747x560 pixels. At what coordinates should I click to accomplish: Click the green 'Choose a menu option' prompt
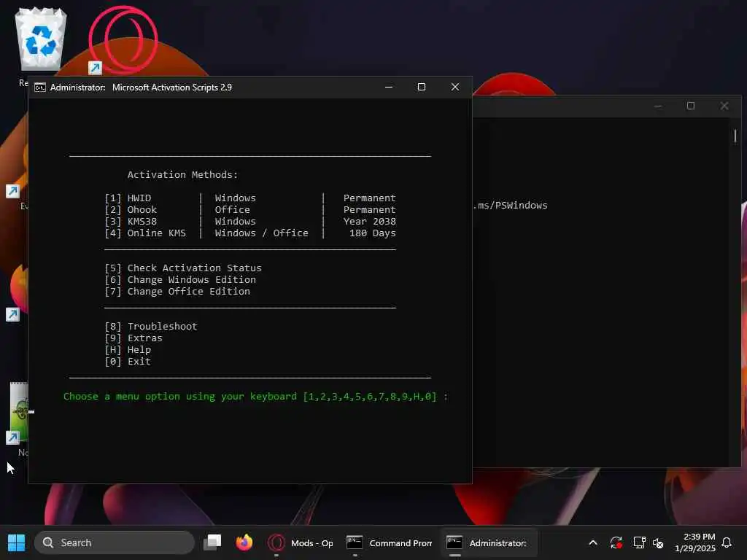pos(256,397)
